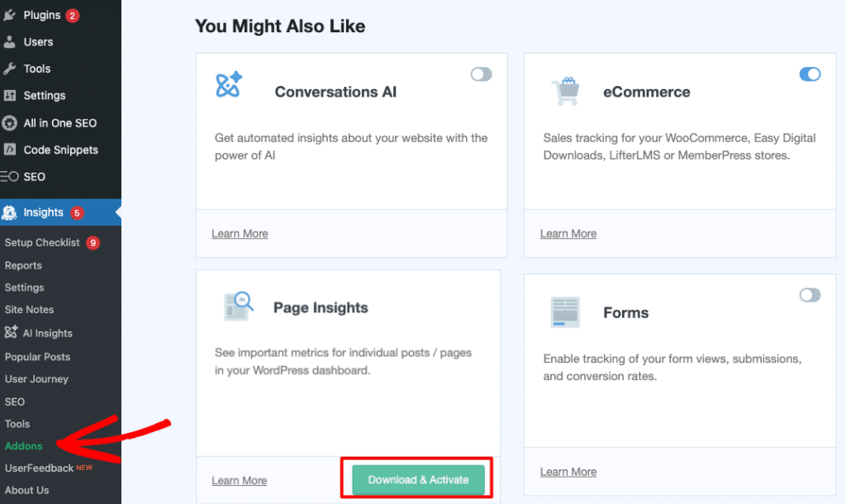Enable the Conversations AI toggle

(x=481, y=74)
